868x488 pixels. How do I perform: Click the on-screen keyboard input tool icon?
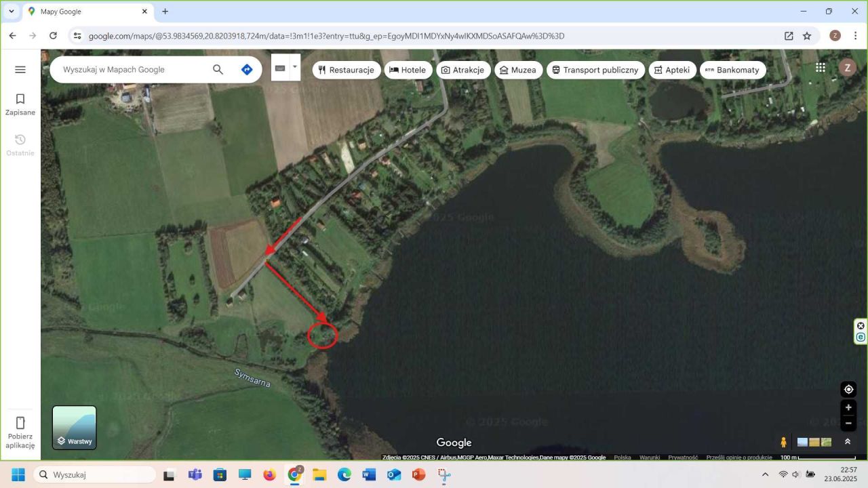(x=280, y=68)
